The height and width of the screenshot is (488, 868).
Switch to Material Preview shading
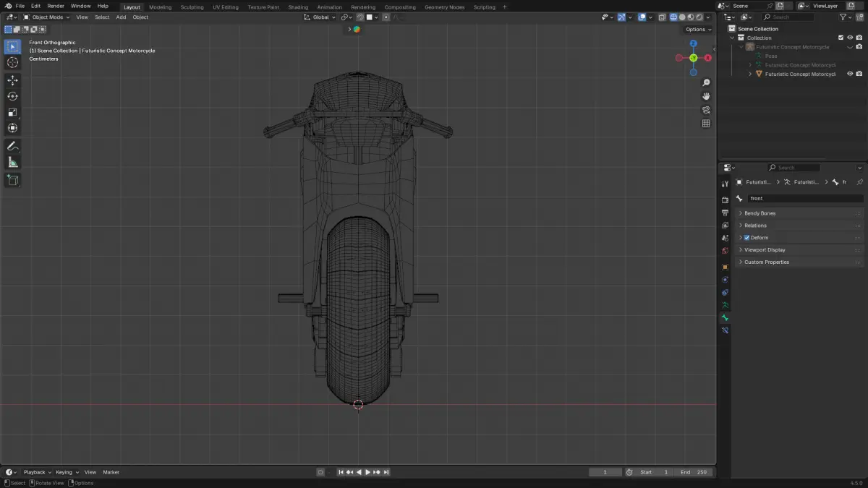click(x=691, y=17)
